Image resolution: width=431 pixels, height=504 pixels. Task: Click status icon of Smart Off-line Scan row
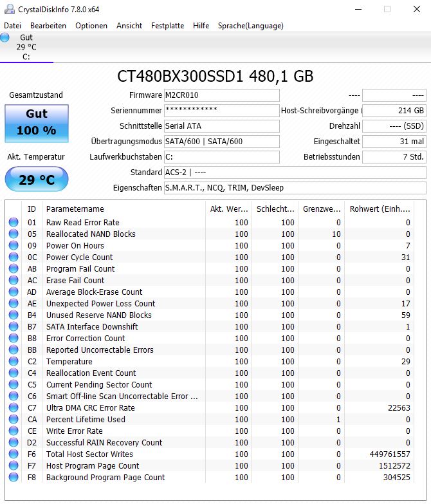[14, 396]
